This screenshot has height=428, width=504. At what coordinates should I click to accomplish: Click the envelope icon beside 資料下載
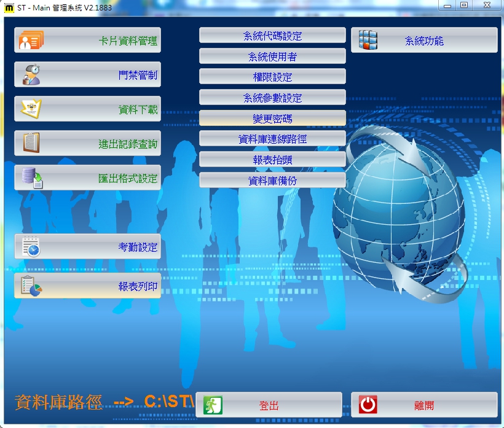[31, 109]
